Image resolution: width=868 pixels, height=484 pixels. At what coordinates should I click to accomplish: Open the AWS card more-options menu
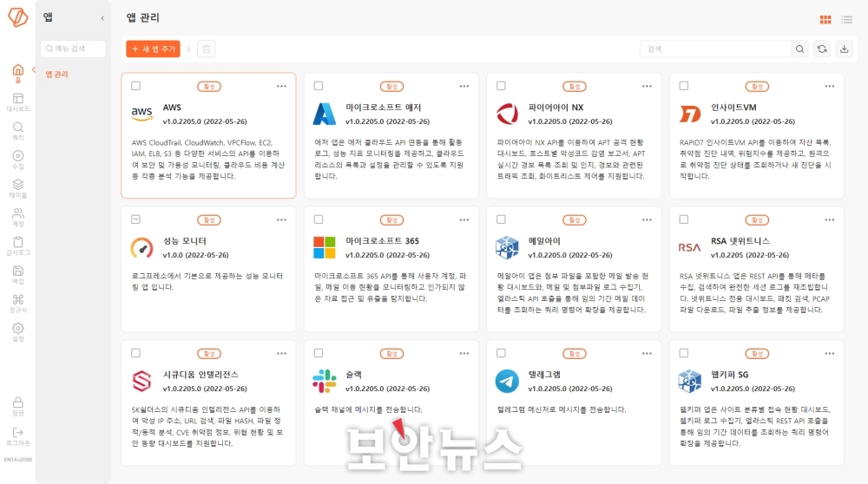coord(282,86)
